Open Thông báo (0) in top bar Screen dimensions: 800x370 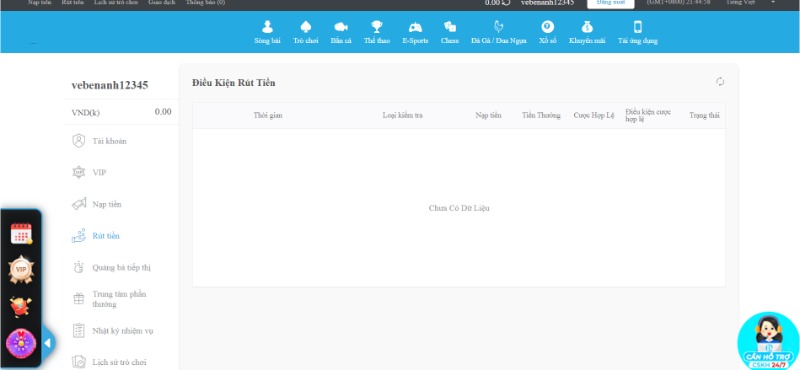coord(205,3)
